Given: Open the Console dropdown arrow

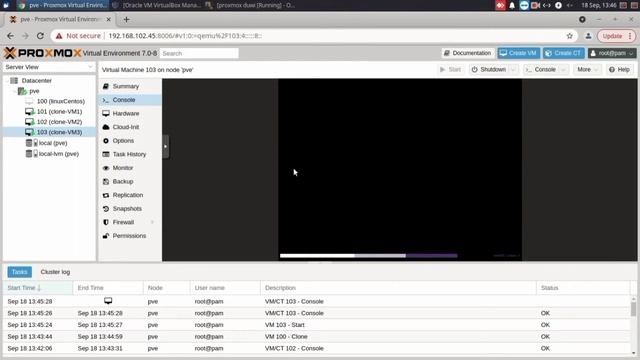Looking at the screenshot, I should [x=564, y=69].
